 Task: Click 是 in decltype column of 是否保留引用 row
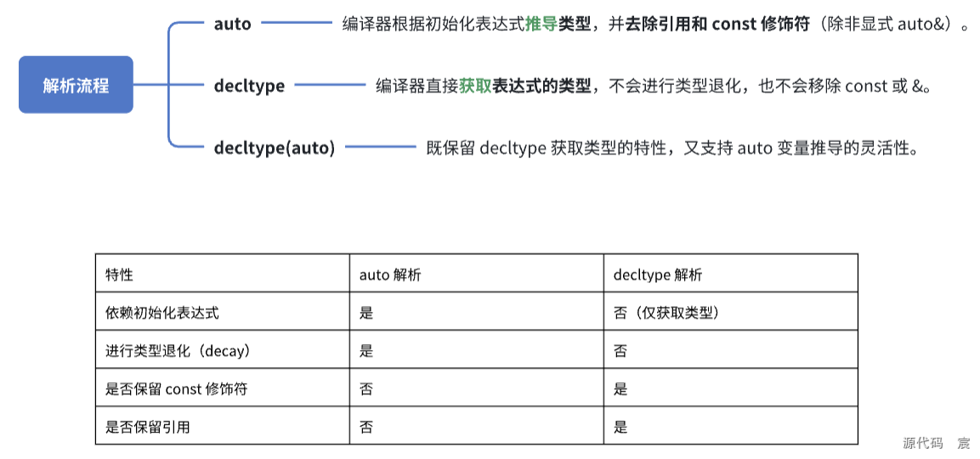620,427
